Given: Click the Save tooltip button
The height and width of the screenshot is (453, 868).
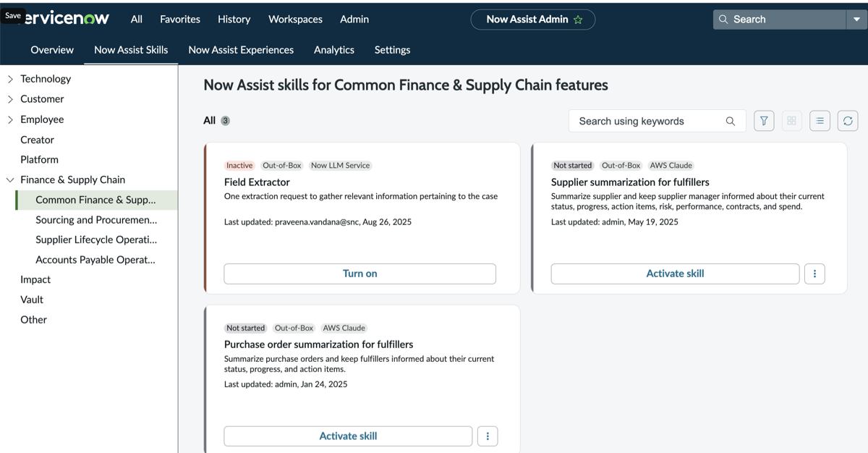Looking at the screenshot, I should (x=13, y=15).
